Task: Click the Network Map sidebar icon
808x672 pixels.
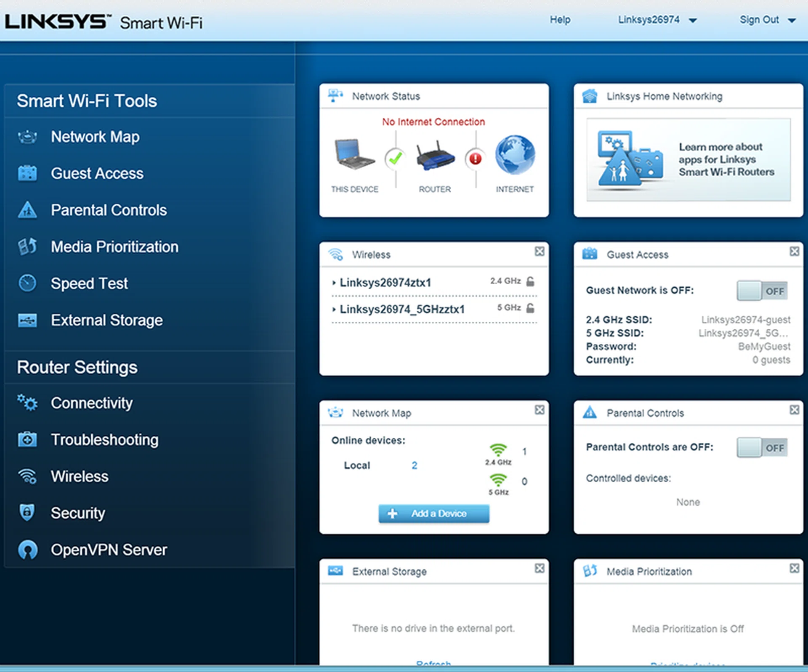Action: click(27, 137)
